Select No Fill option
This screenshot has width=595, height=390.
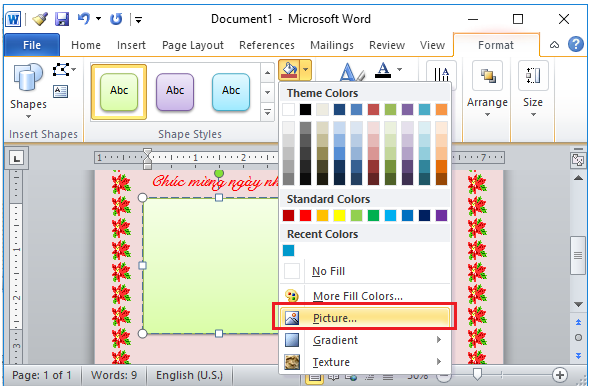click(x=365, y=271)
